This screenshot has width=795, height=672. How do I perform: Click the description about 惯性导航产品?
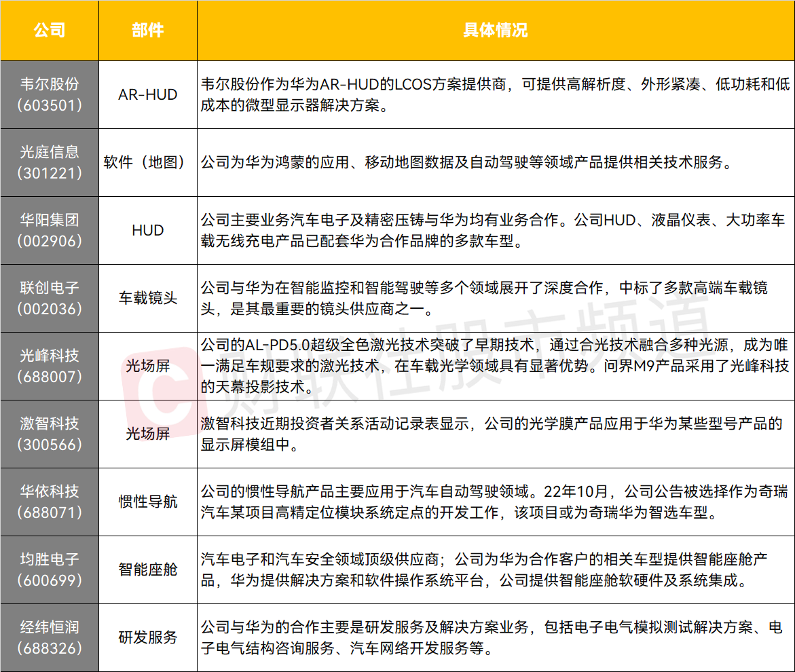[496, 502]
